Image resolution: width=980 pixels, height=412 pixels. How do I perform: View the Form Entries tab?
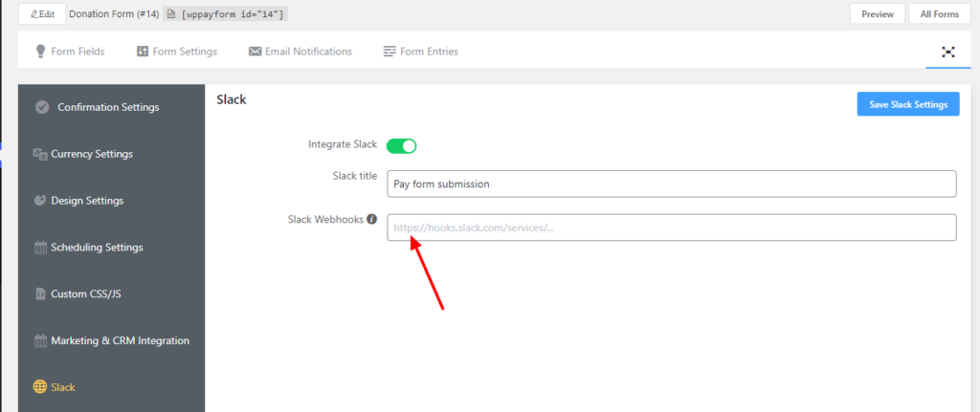[x=420, y=52]
